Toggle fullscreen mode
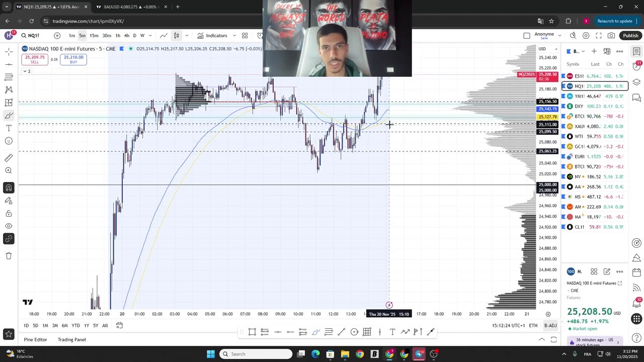 599,36
